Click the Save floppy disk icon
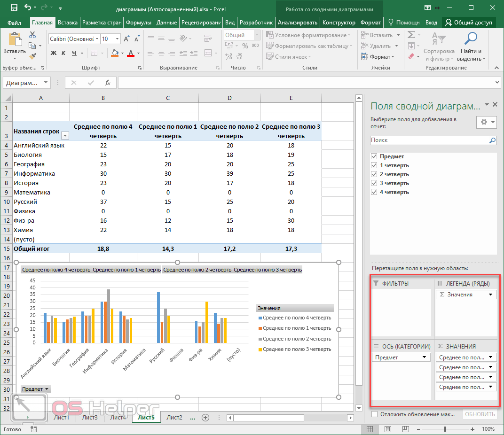This screenshot has width=504, height=435. point(14,8)
